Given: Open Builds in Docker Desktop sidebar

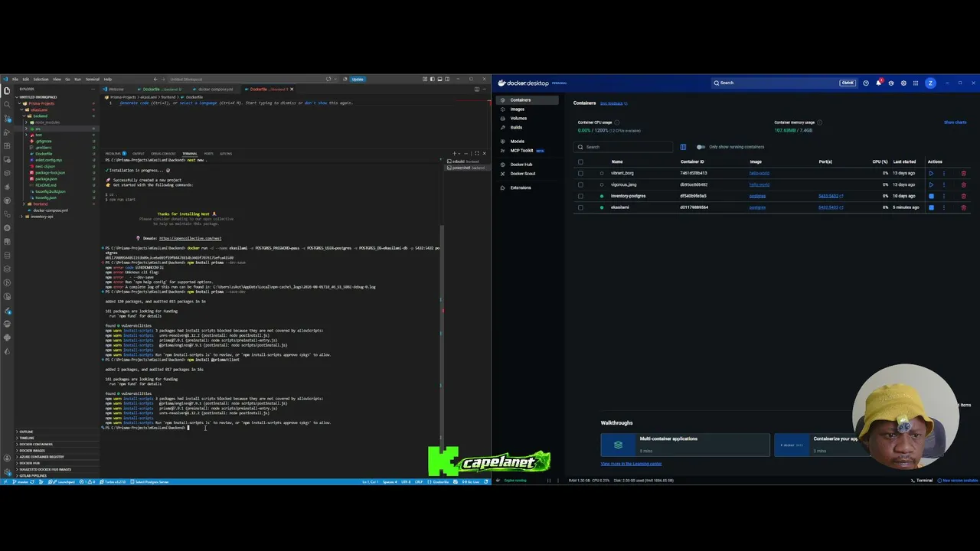Looking at the screenshot, I should pyautogui.click(x=516, y=128).
